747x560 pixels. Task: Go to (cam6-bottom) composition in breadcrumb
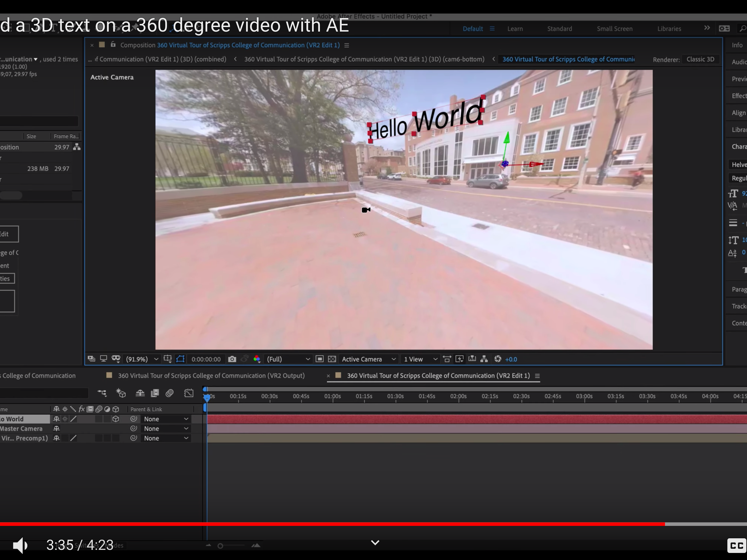(364, 59)
